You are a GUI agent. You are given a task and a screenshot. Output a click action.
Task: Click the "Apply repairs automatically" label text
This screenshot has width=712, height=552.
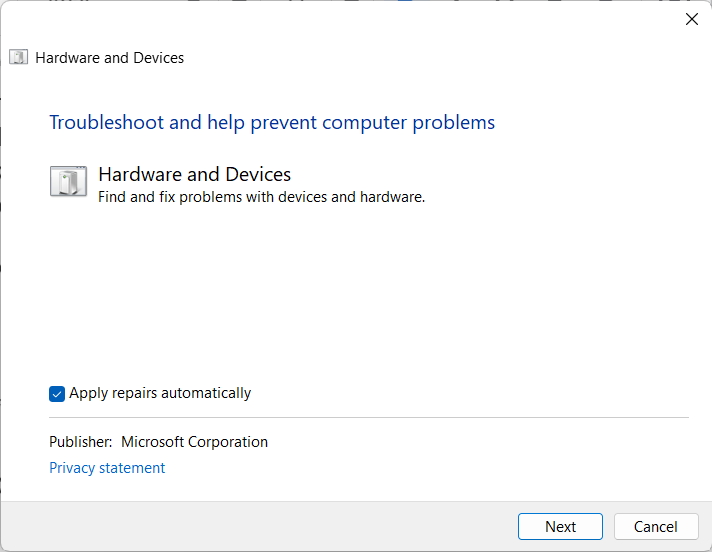pos(160,393)
